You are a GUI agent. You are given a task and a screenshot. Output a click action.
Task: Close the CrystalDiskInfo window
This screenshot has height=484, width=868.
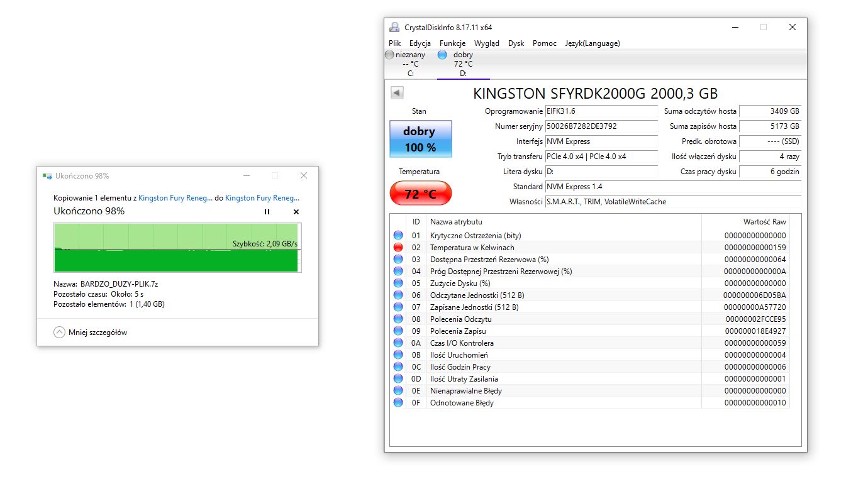click(x=793, y=28)
